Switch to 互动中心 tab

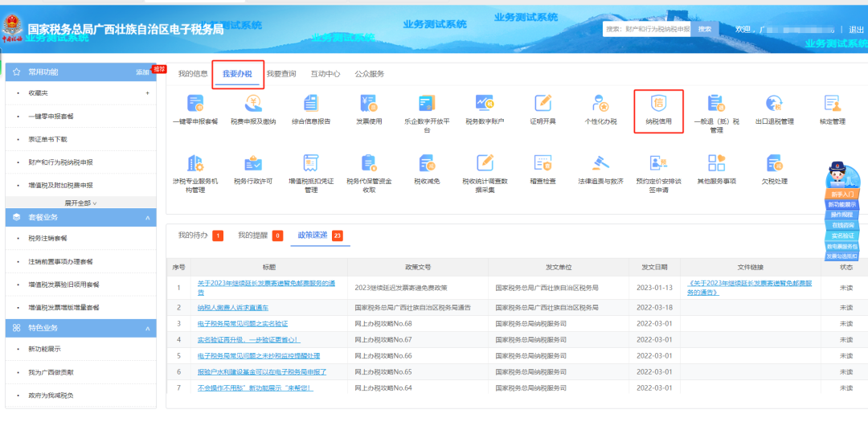coord(325,74)
